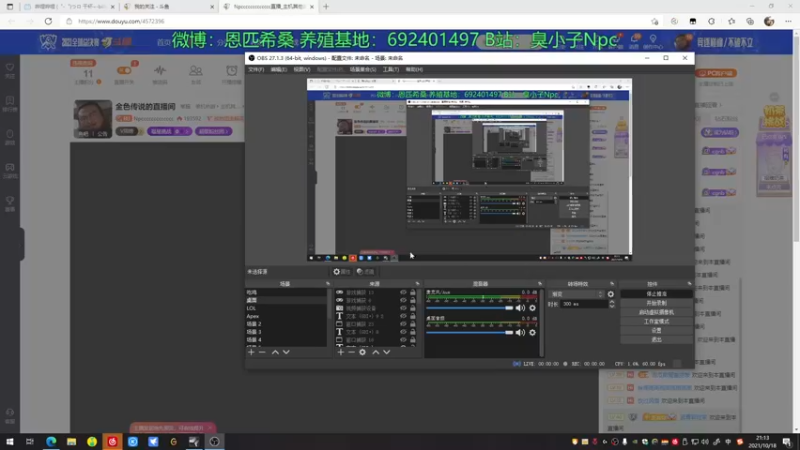
Task: Refresh the browser page
Action: 48,21
